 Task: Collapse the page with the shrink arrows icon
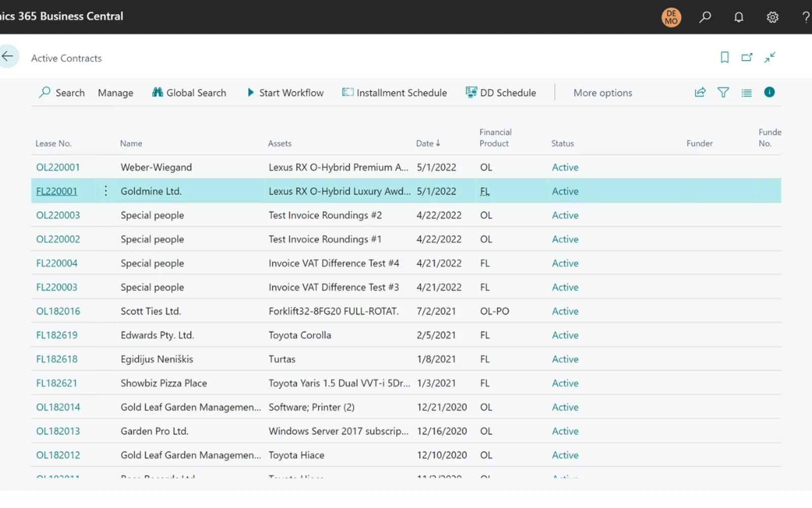click(x=770, y=57)
